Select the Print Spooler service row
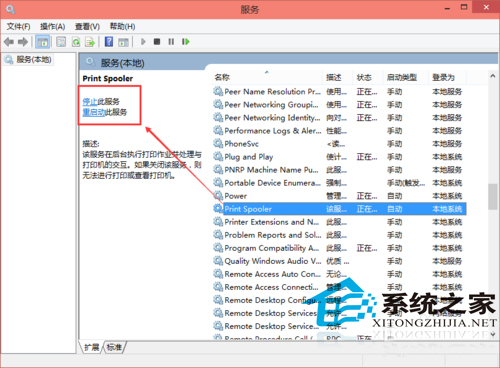This screenshot has height=368, width=500. point(340,209)
